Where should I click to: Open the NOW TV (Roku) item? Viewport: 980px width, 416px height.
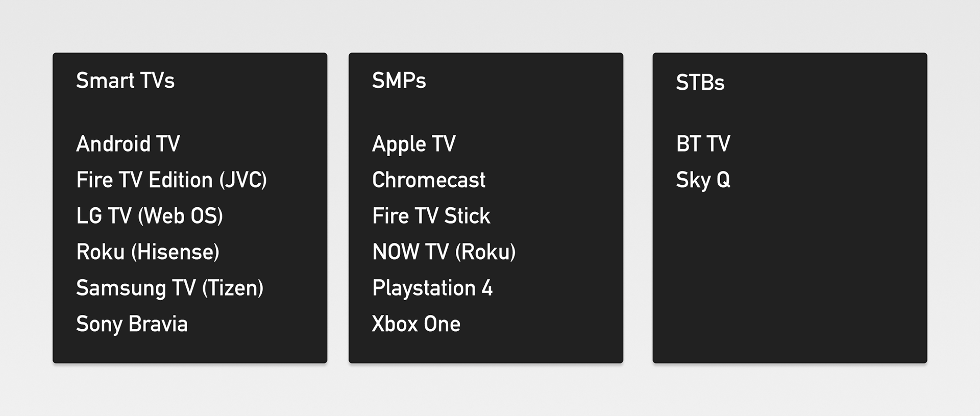coord(444,252)
